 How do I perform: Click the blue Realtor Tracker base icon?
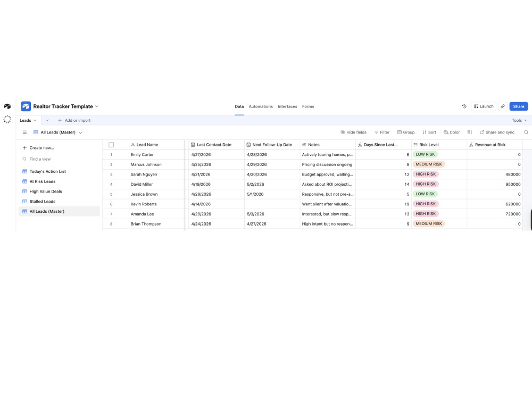(26, 106)
